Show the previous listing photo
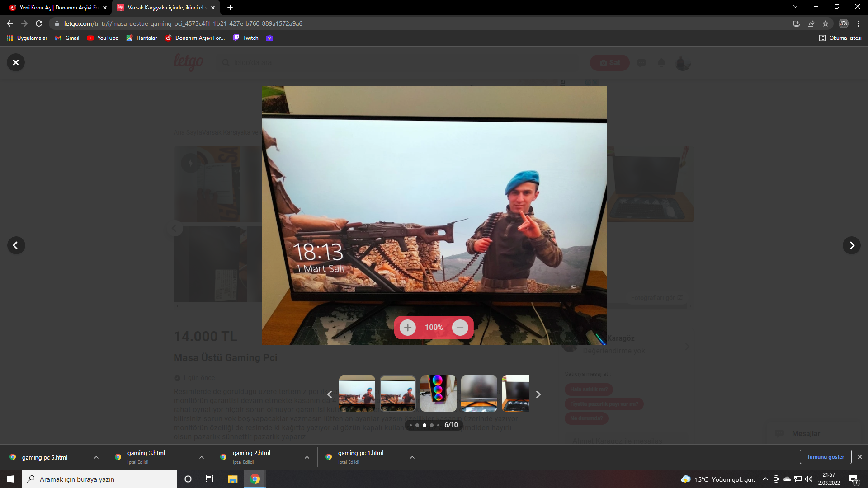The height and width of the screenshot is (488, 868). (x=16, y=245)
